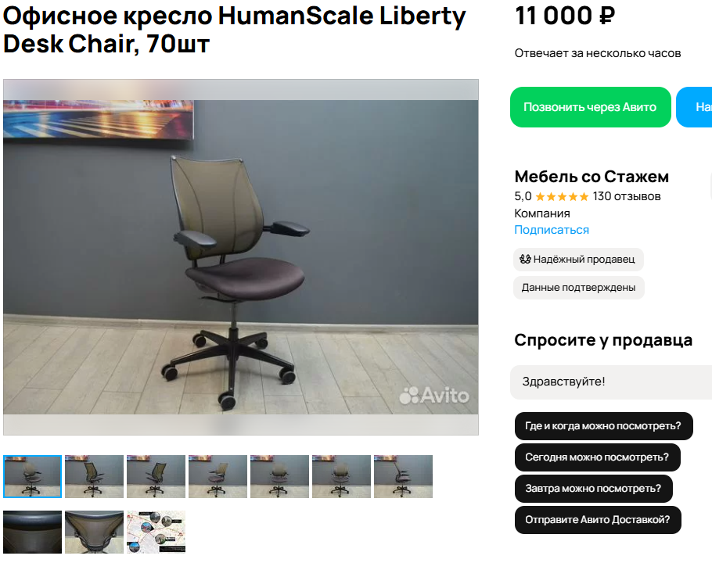
Task: Open the '130 отзывов' reviews link
Action: pyautogui.click(x=626, y=196)
